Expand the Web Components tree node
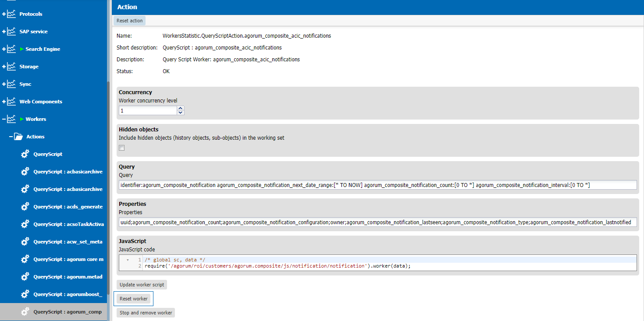 click(x=4, y=102)
